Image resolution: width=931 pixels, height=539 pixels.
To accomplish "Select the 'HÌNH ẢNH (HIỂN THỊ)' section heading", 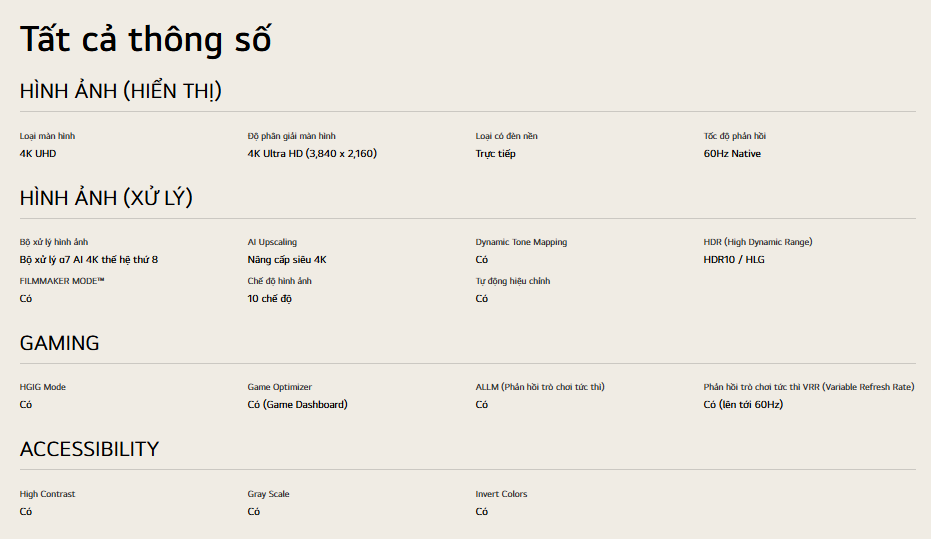I will [x=121, y=91].
